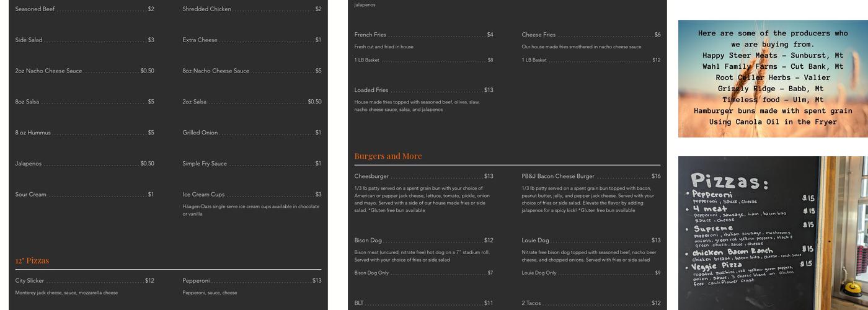The image size is (868, 310).
Task: Click the PB&J Bacon Cheese Burger item
Action: pyautogui.click(x=558, y=176)
